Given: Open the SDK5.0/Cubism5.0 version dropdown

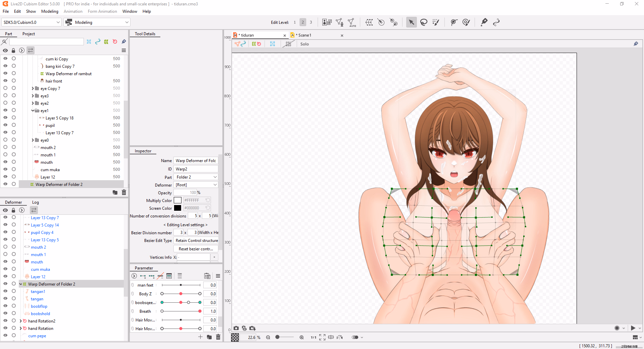Looking at the screenshot, I should pos(31,22).
